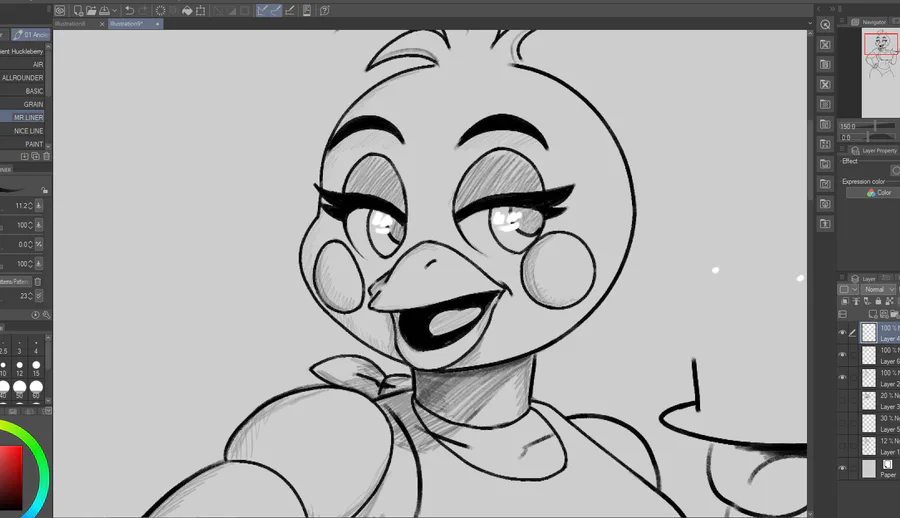Choose the GRAIN brush group
Image resolution: width=900 pixels, height=518 pixels.
click(23, 104)
